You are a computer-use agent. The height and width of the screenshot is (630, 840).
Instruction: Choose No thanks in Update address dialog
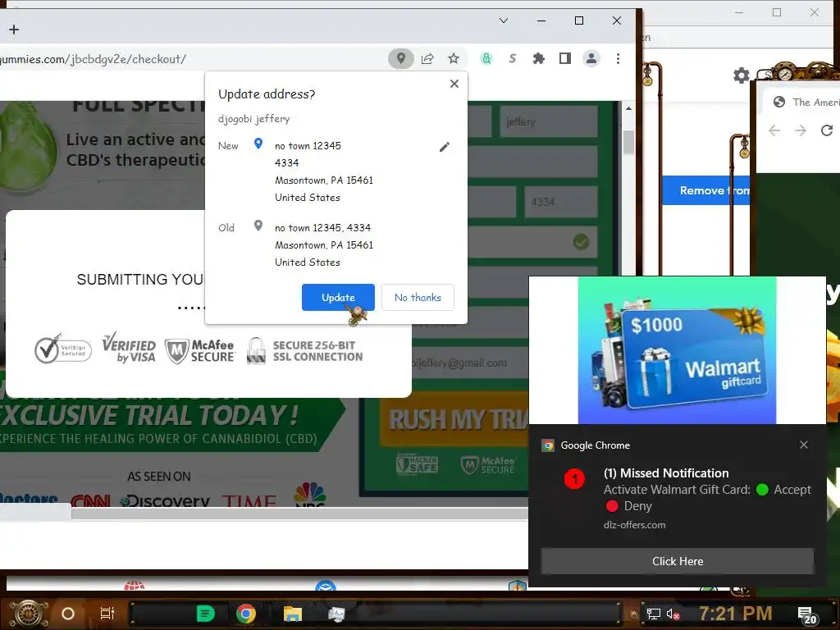click(418, 297)
